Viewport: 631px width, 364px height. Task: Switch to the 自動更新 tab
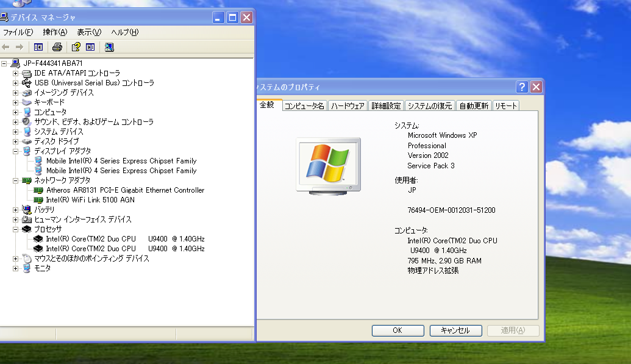[474, 106]
